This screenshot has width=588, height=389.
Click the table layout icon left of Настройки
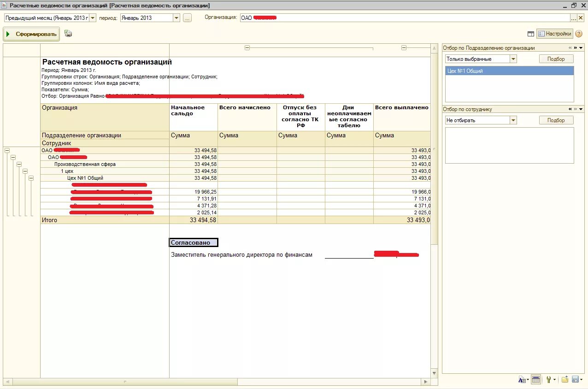[531, 34]
